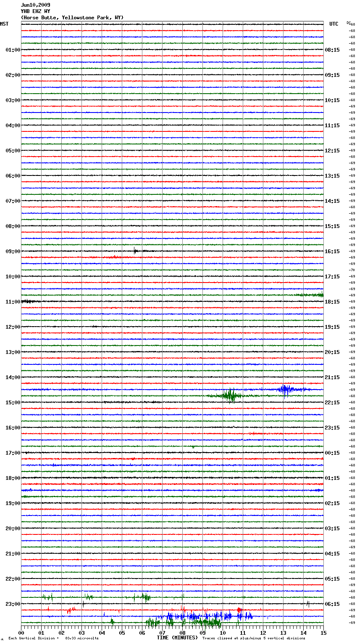This screenshot has width=357, height=644.
Task: Click the 'TIME (MINUTES)' axis title
Action: click(x=177, y=638)
